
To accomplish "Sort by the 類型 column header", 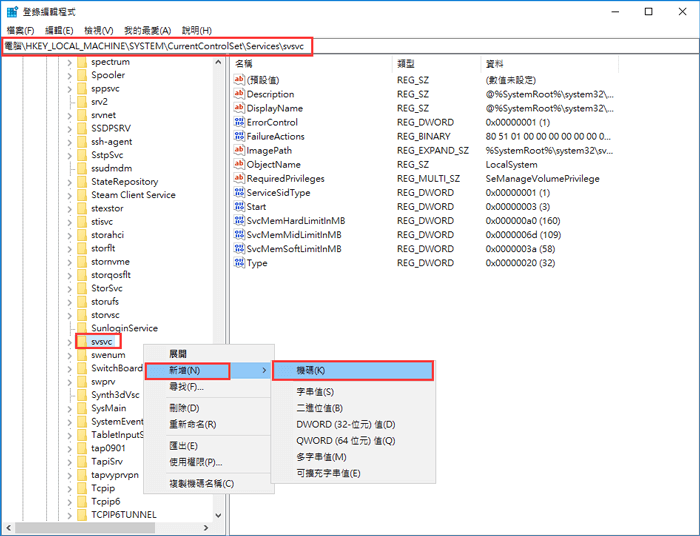I will click(437, 64).
